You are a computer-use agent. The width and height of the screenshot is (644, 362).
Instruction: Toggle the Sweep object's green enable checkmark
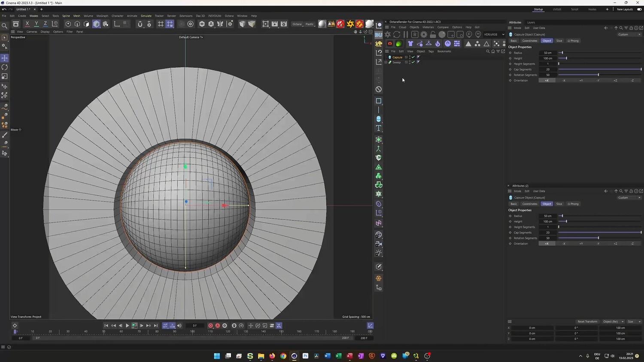coord(413,62)
